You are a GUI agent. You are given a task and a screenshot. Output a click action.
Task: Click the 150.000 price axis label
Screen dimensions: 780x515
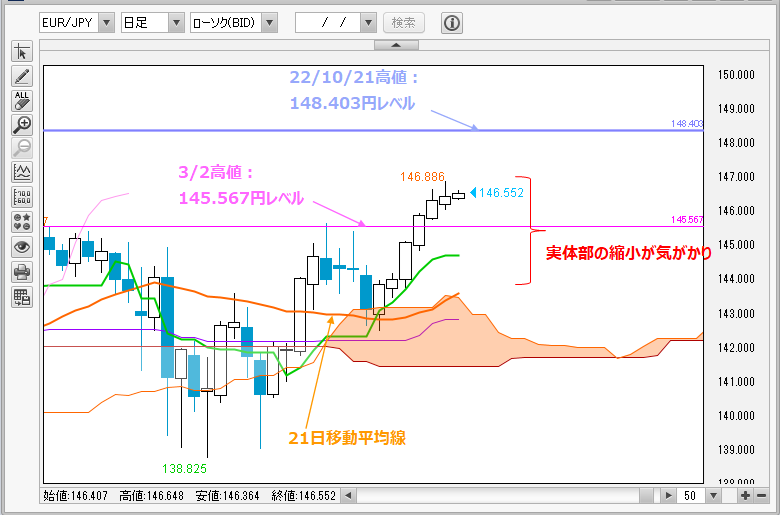click(x=736, y=75)
